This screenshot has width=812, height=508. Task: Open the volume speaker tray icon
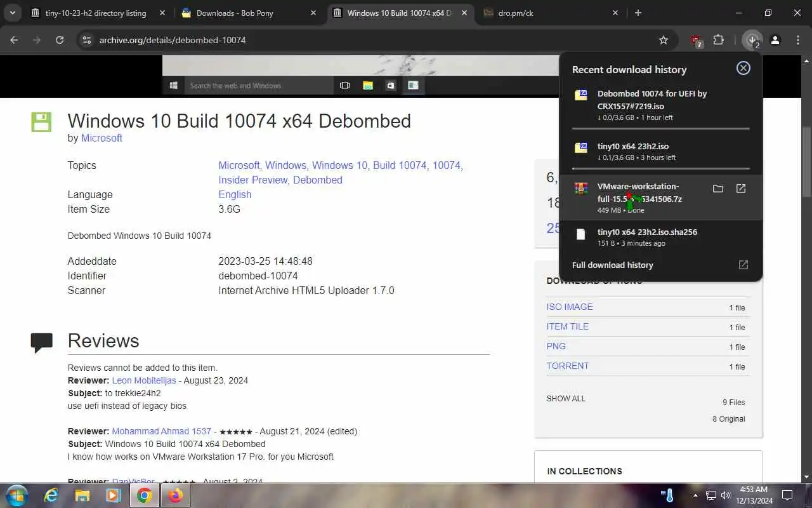pos(726,495)
